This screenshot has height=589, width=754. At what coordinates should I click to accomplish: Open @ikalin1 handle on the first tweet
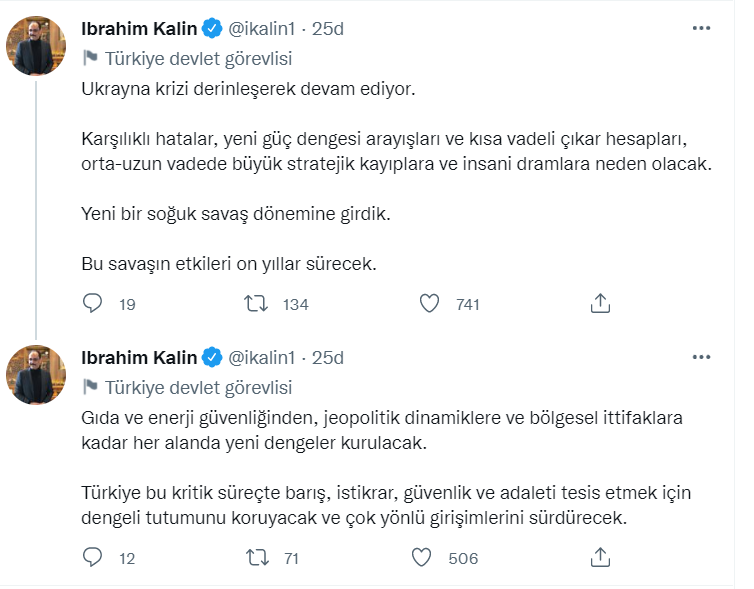click(x=263, y=29)
